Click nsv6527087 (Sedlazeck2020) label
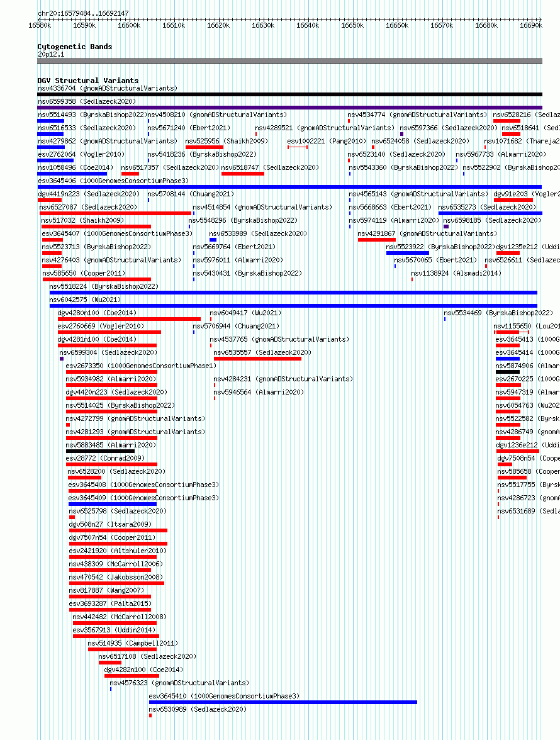Viewport: 560px width, 740px height. [x=88, y=207]
